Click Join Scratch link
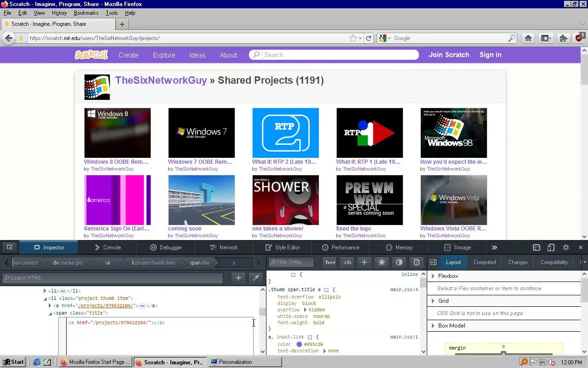The height and width of the screenshot is (368, 588). coord(449,55)
